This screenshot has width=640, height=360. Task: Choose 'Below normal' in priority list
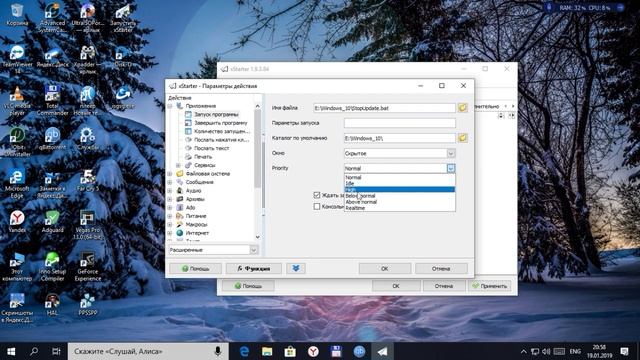400,196
